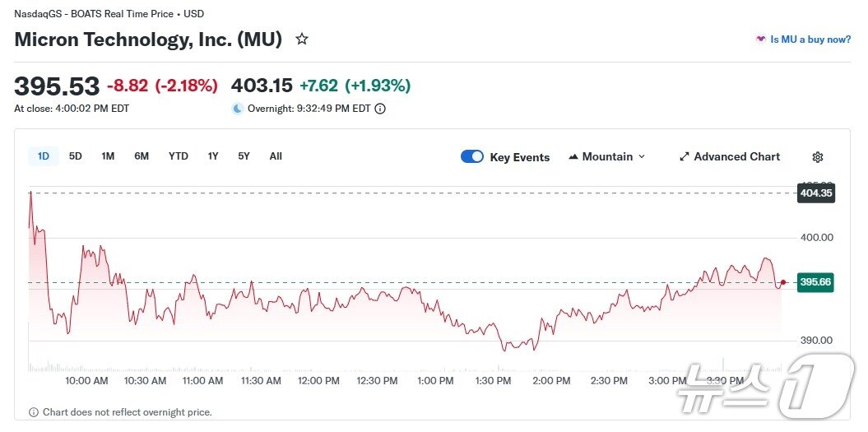Choose the 5Y time range
Image resolution: width=868 pixels, height=432 pixels.
coord(244,156)
